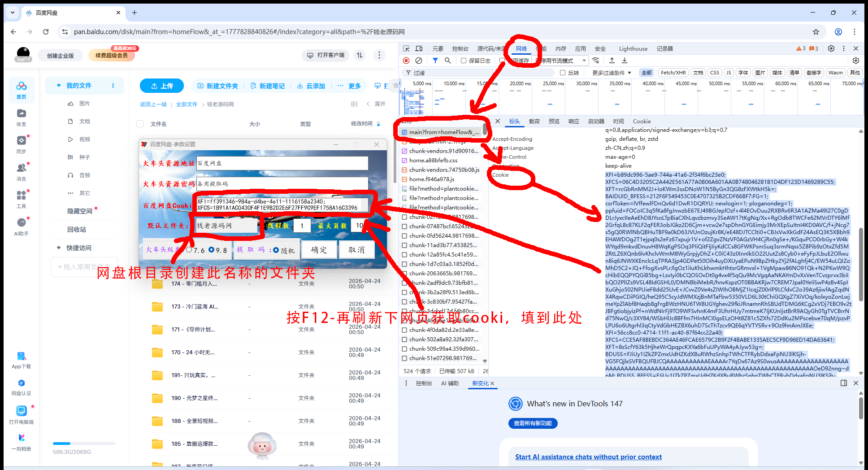Check the select-all checkbox beside 文件名

pyautogui.click(x=140, y=124)
